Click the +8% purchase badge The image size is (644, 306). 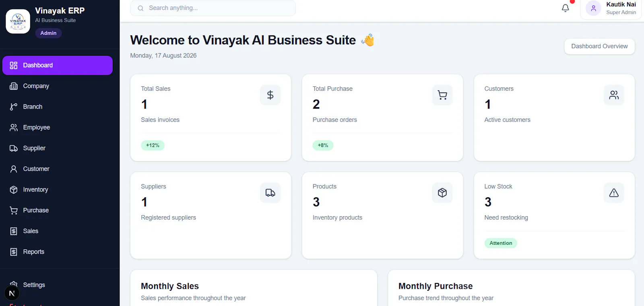[323, 145]
